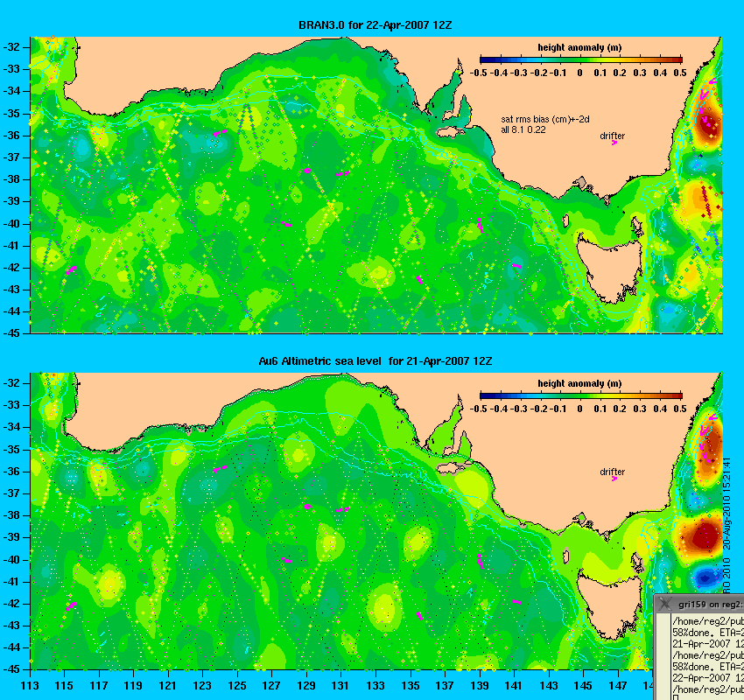
Task: Click the '0.3' tick label on the bottom color bar
Action: pos(640,409)
